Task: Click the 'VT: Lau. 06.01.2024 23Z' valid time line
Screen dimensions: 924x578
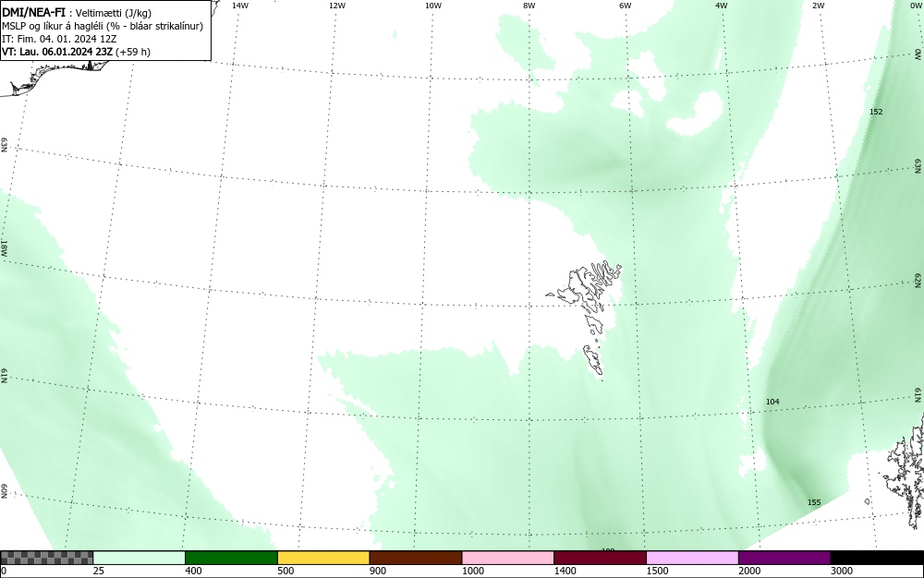Action: click(76, 52)
